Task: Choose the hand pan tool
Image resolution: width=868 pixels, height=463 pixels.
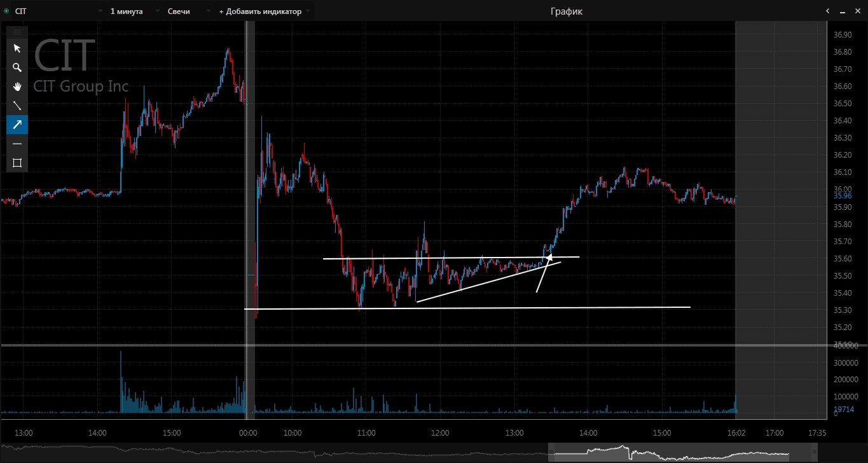Action: coord(17,86)
